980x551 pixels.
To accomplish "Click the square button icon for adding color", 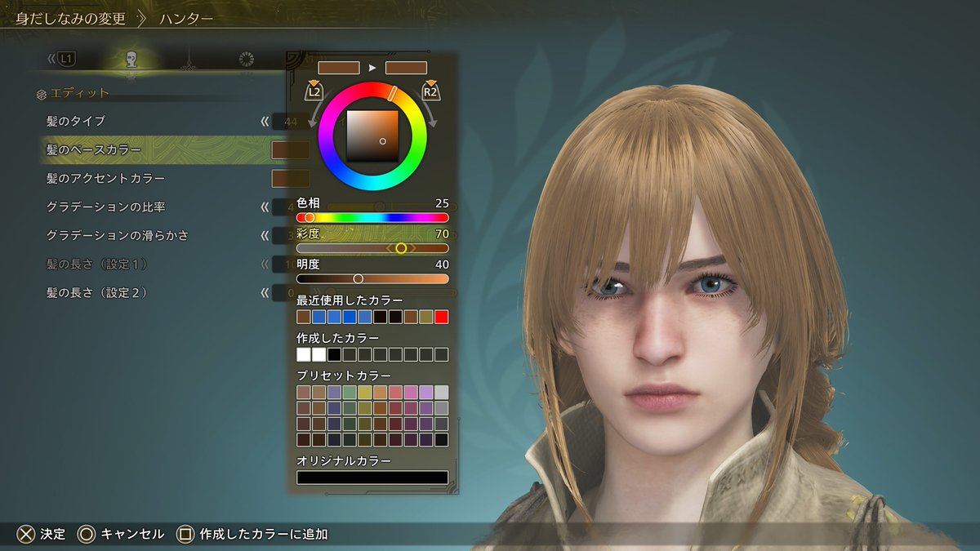I will [185, 535].
